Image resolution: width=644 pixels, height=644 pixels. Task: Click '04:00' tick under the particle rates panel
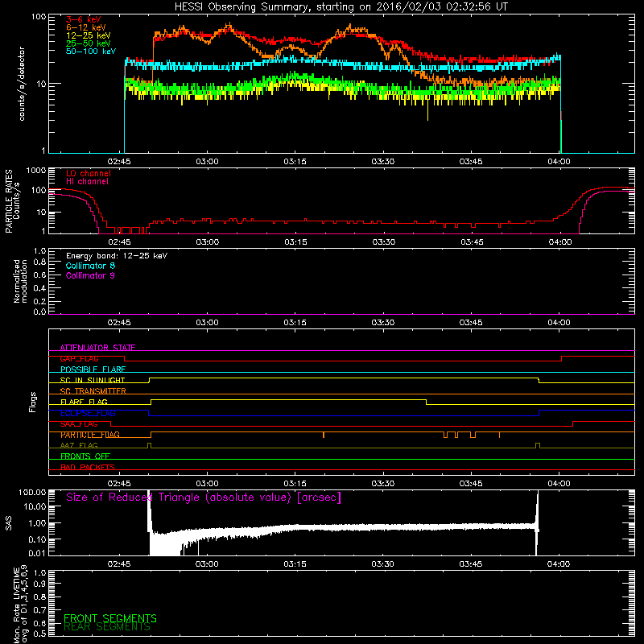pos(559,242)
